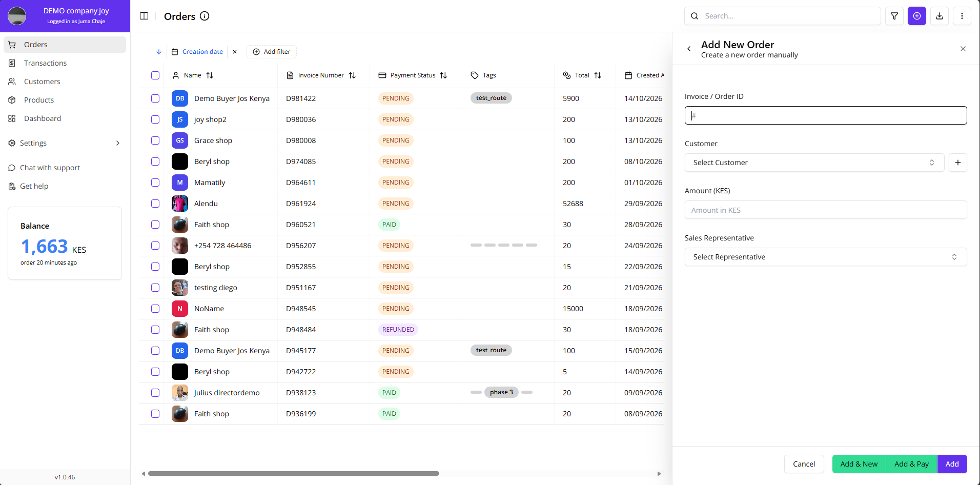Click Chat with support
This screenshot has width=980, height=485.
[x=50, y=168]
